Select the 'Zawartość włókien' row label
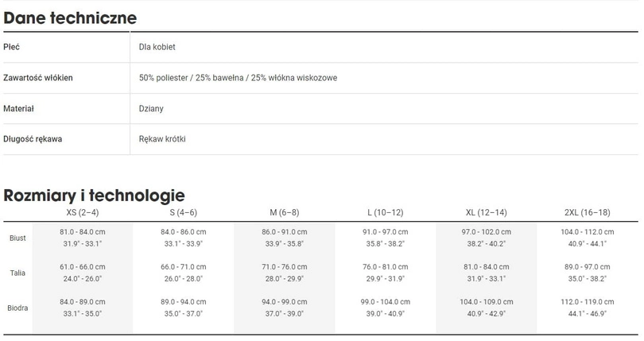Screen dimensions: 644x341 pos(38,78)
